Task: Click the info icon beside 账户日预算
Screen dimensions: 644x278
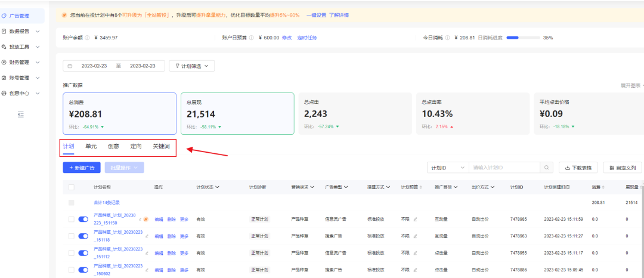Action: coord(252,38)
